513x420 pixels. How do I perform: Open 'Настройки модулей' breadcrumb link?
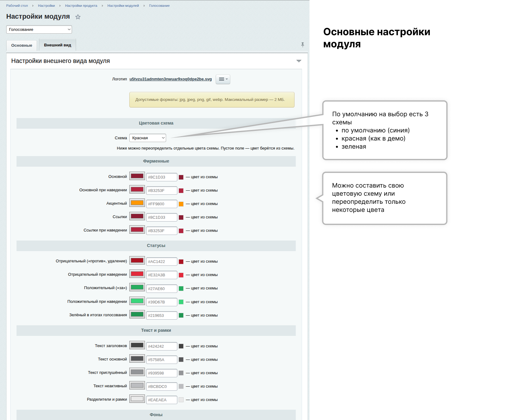(123, 6)
